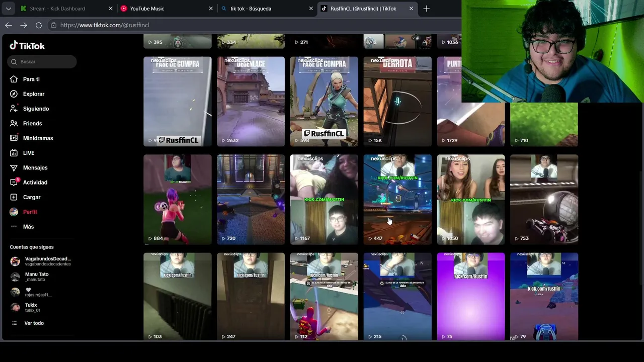Switch to the Stream - Kick Dashboard tab
This screenshot has height=362, width=644.
(66, 9)
